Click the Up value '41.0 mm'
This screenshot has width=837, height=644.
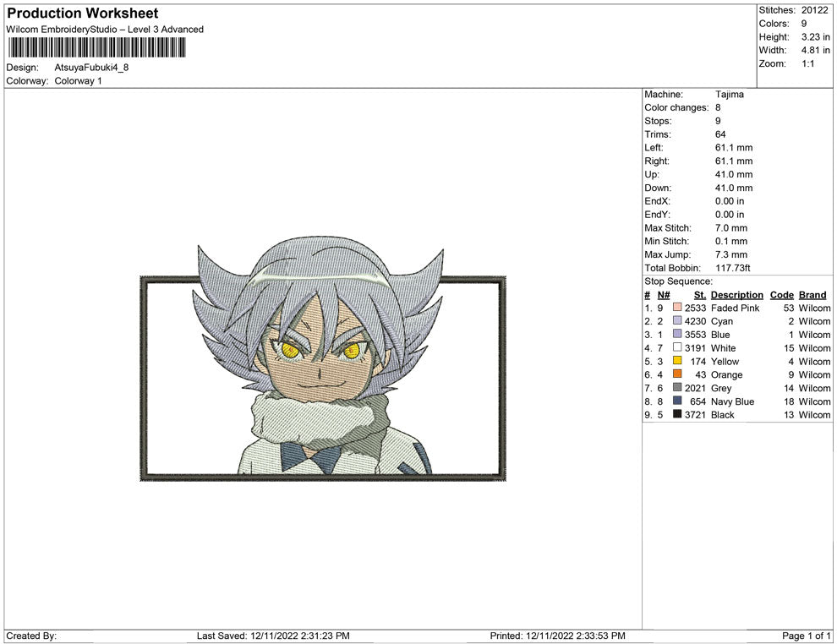tap(734, 174)
